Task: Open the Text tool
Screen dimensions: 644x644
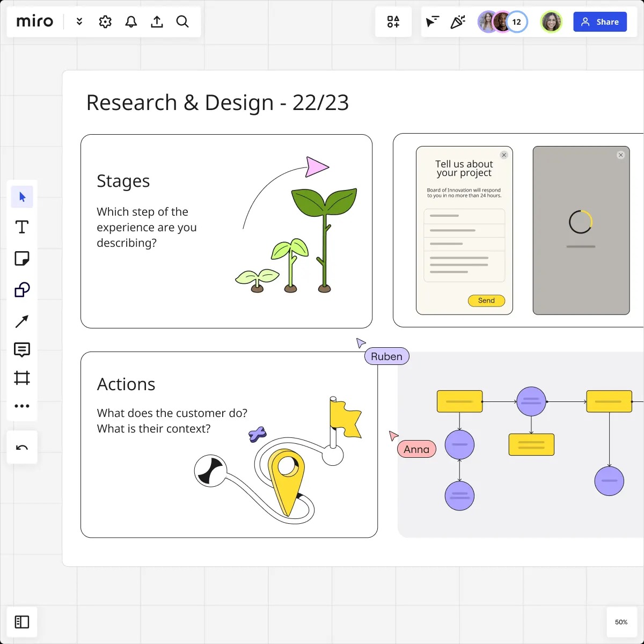Action: pyautogui.click(x=22, y=227)
